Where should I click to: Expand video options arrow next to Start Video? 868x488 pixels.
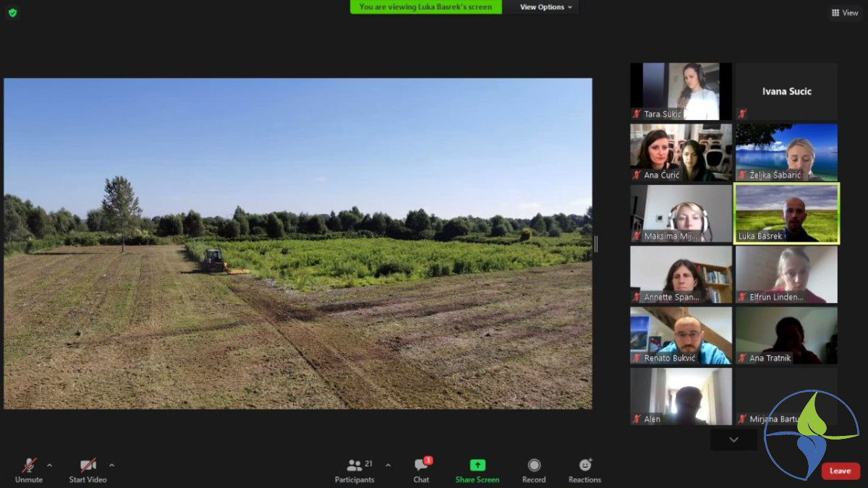click(111, 465)
